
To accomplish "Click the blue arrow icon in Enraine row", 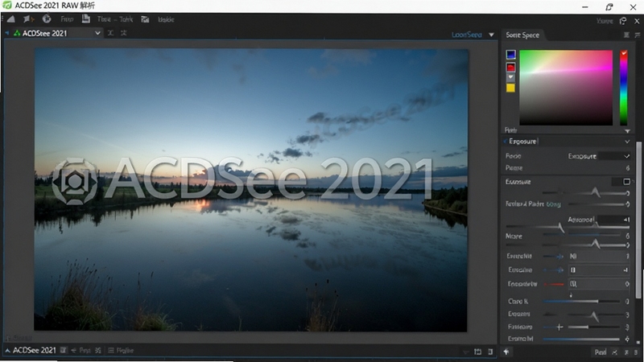I will pyautogui.click(x=559, y=270).
